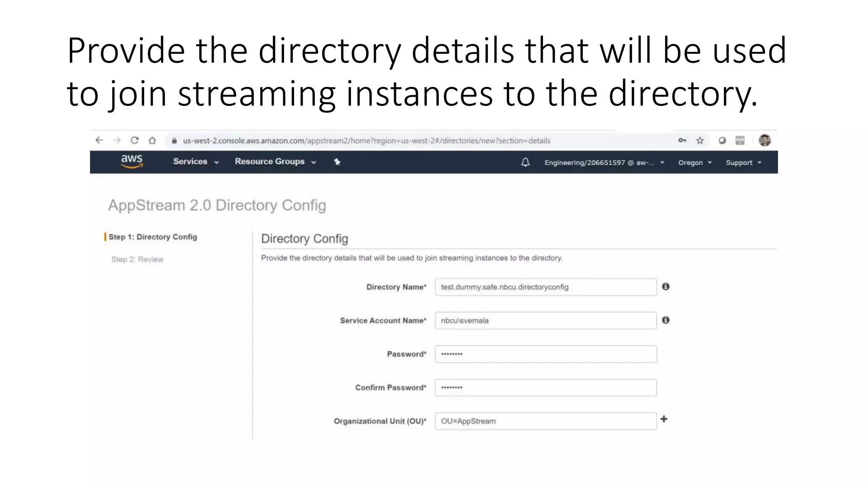Select Step 2: Review
Screen dimensions: 868x488
coord(137,259)
